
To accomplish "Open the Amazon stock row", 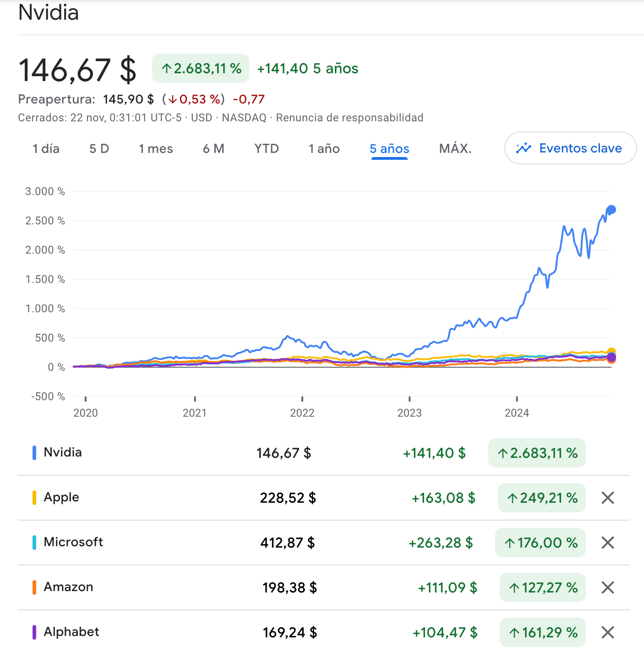I will pyautogui.click(x=323, y=587).
